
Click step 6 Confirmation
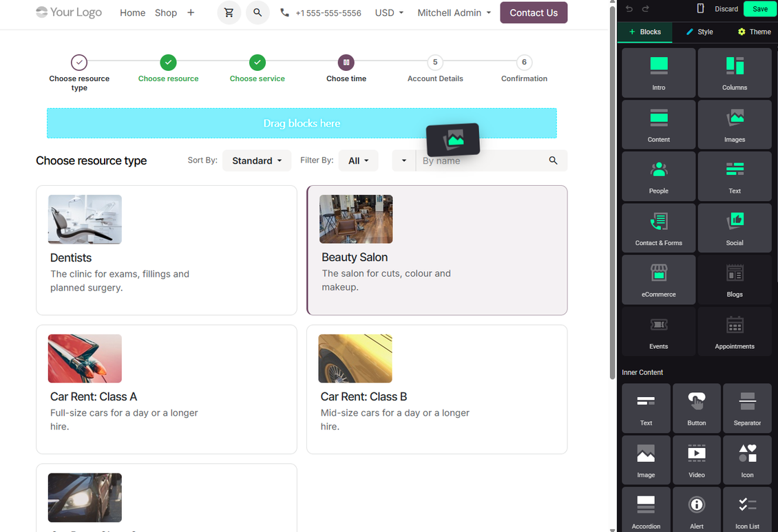(524, 63)
